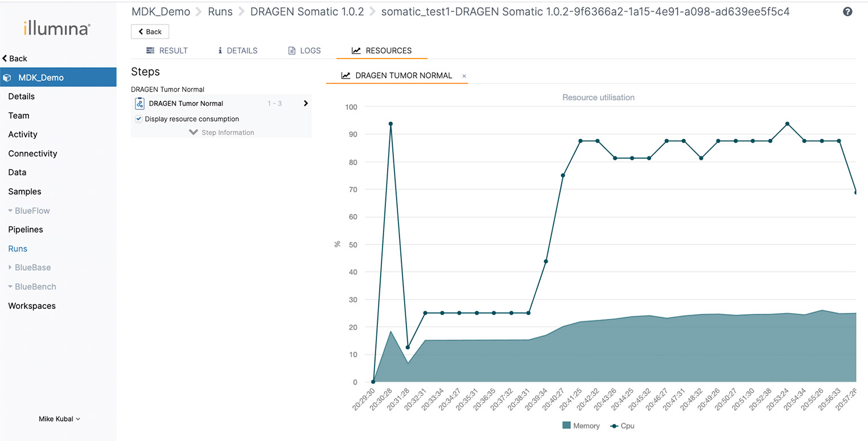Toggle Memory series in chart legend
This screenshot has height=441, width=868.
(581, 426)
